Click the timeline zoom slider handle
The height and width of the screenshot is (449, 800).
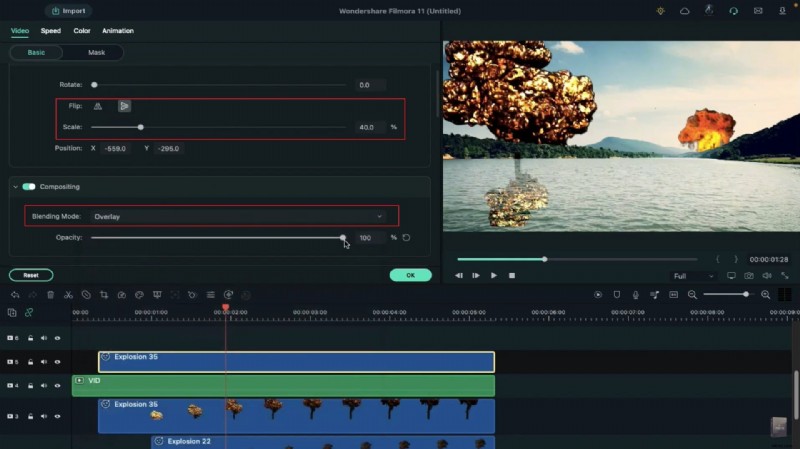(746, 294)
